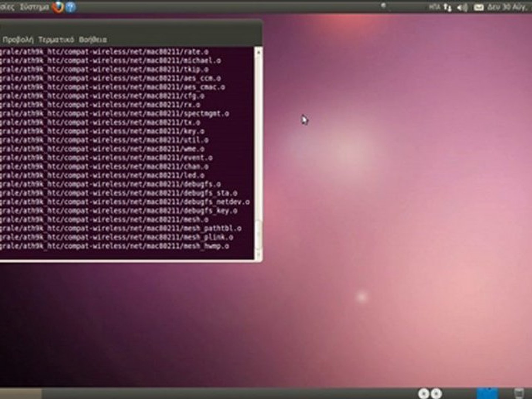The image size is (532, 399).
Task: Click the terminal line ending in debugfs_sta.o
Action: [119, 193]
